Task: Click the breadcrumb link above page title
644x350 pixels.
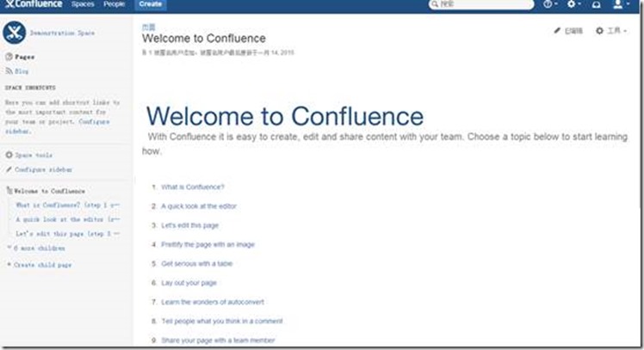Action: tap(149, 28)
